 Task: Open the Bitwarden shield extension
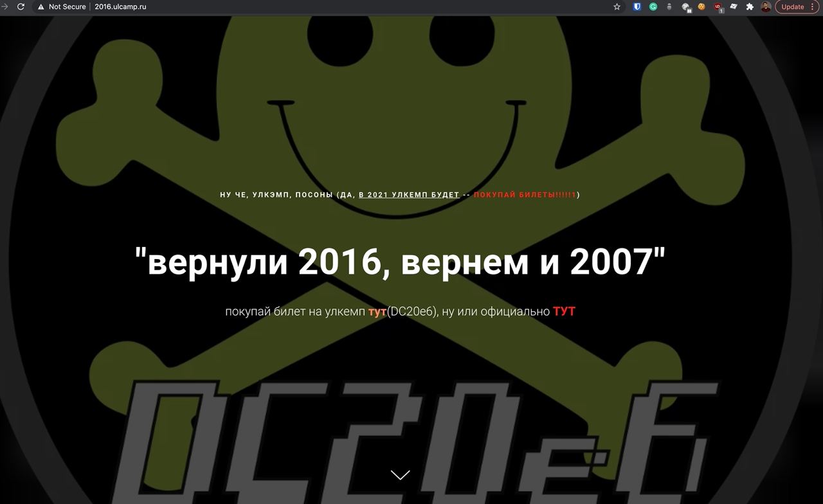pyautogui.click(x=637, y=6)
